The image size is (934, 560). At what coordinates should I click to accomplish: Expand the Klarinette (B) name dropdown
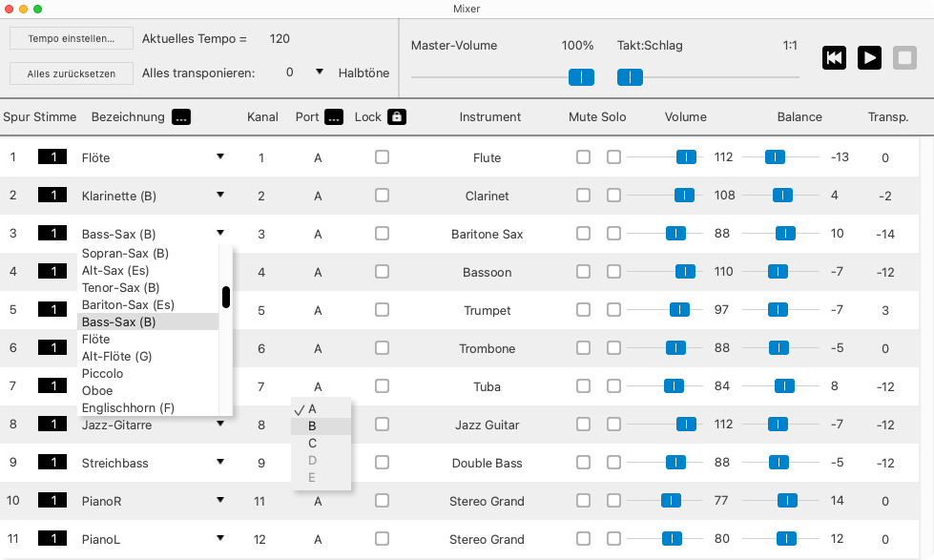pyautogui.click(x=220, y=195)
